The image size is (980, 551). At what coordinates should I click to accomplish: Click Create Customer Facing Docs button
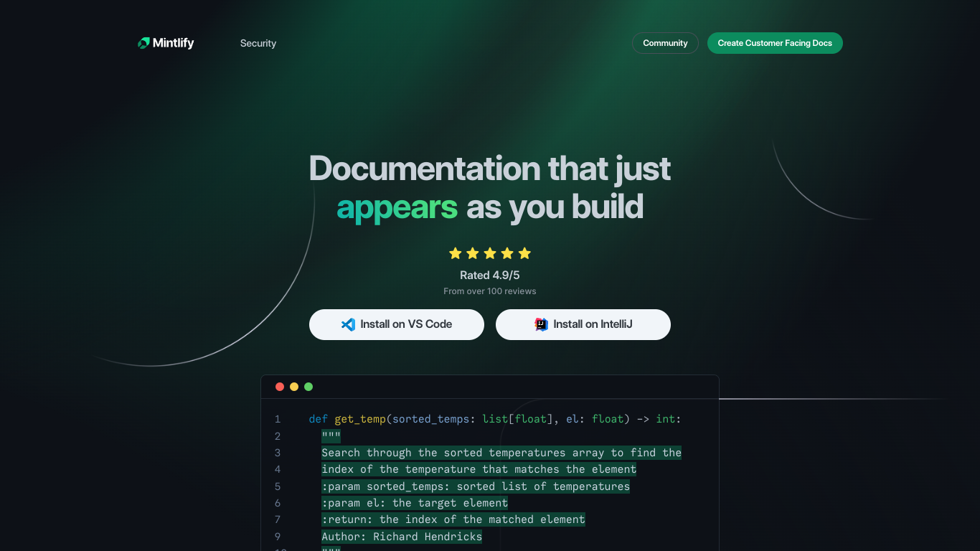pyautogui.click(x=775, y=43)
